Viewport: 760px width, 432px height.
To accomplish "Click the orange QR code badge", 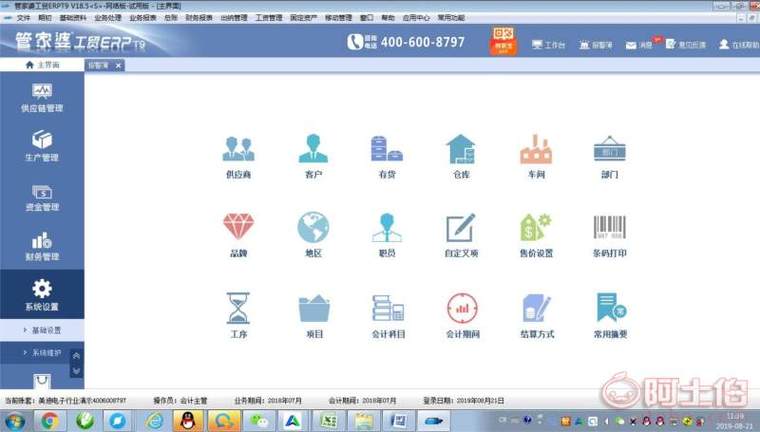I will coord(503,41).
